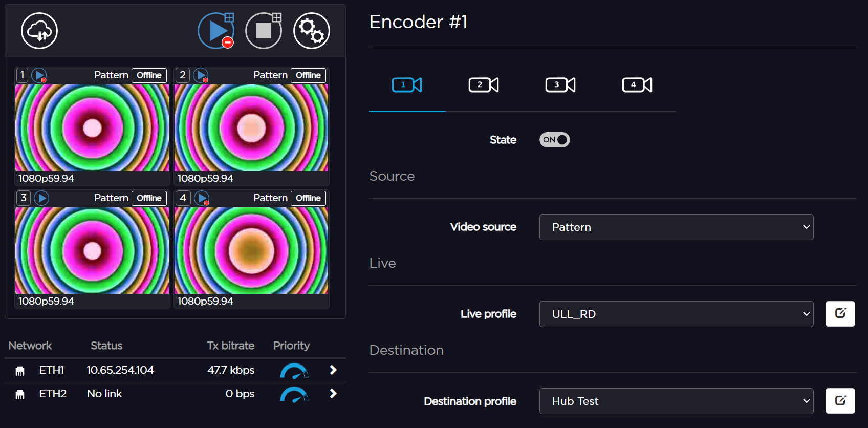Toggle the encoder State ON switch
The image size is (868, 428).
coord(555,140)
